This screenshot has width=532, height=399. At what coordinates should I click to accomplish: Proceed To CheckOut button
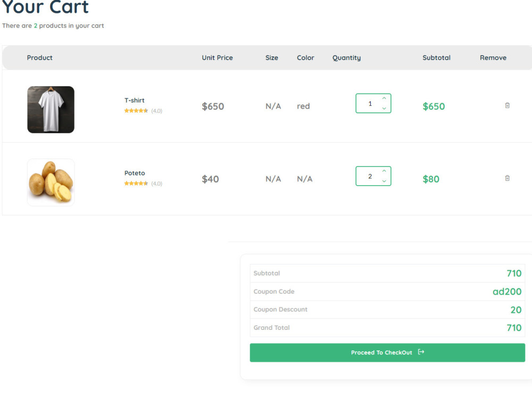pyautogui.click(x=387, y=353)
